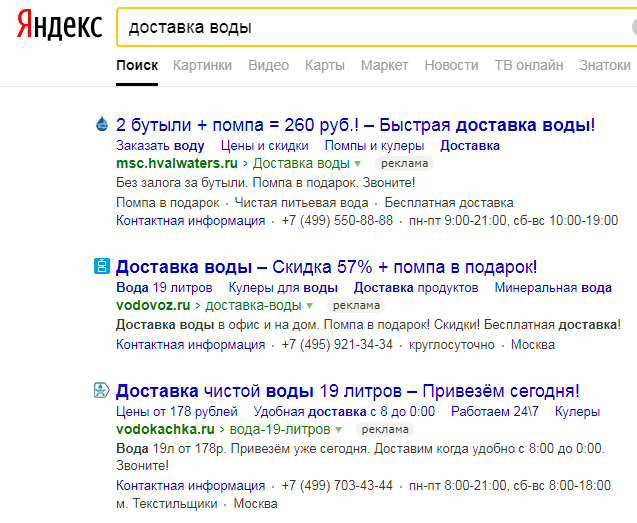Click phone number +7 (499) 703-43-44
The height and width of the screenshot is (523, 637).
point(337,485)
